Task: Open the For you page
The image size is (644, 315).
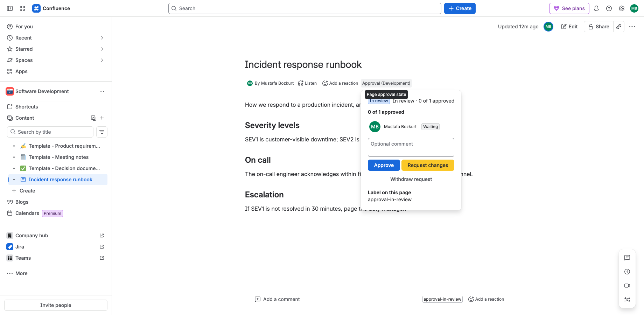Action: coord(56,27)
